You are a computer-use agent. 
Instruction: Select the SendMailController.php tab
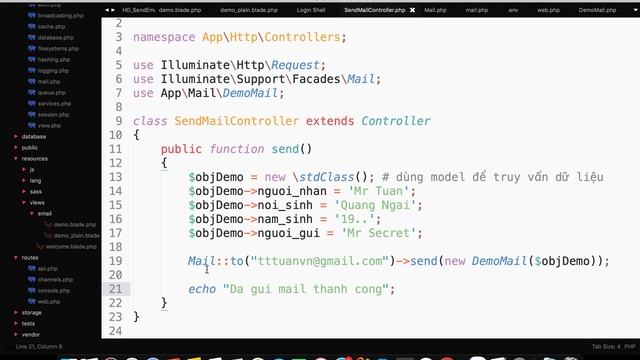point(375,10)
